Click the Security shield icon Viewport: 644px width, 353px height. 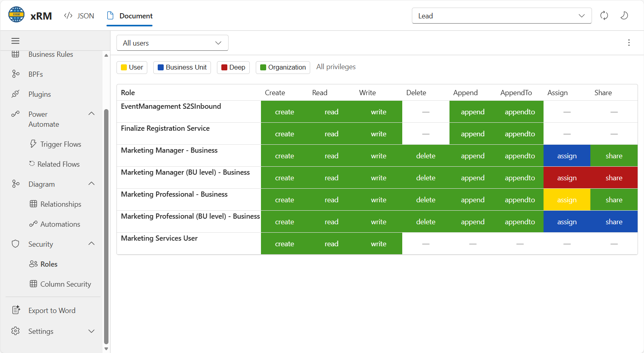pyautogui.click(x=16, y=244)
